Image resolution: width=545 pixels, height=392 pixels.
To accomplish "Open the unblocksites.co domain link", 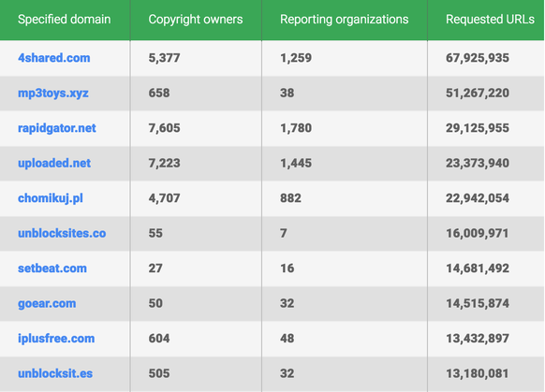I will click(62, 233).
